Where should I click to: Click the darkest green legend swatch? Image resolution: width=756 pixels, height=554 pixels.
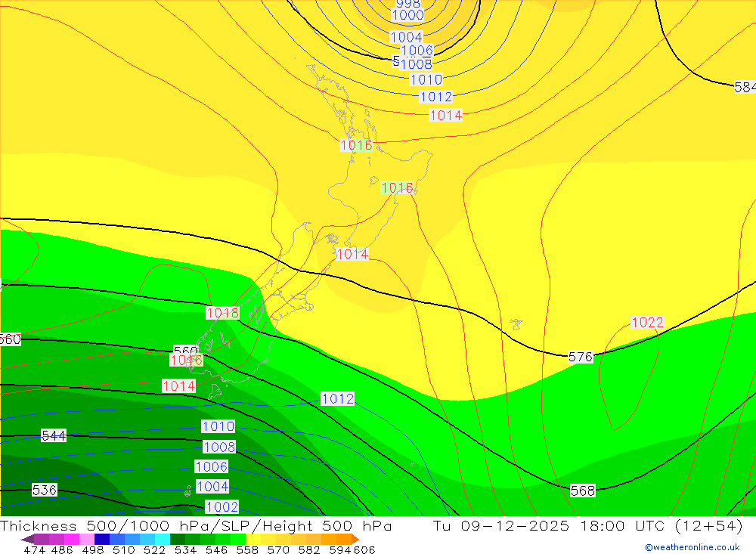click(178, 539)
